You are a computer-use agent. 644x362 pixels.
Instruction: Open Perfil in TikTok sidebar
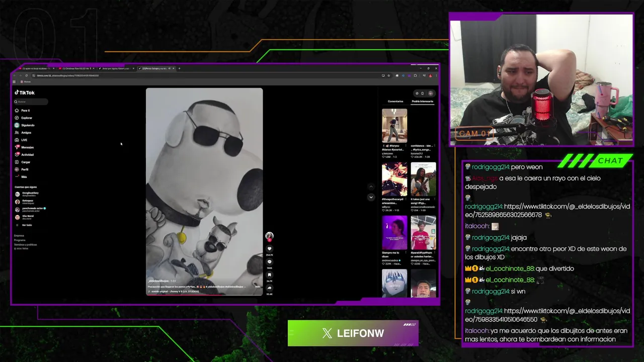tap(22, 169)
